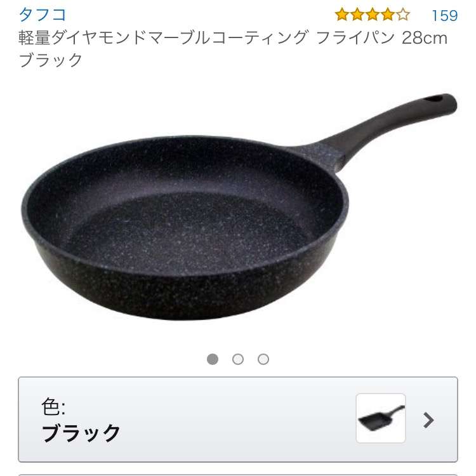Expand color options with the chevron arrow
Image resolution: width=476 pixels, height=476 pixels.
tap(428, 420)
